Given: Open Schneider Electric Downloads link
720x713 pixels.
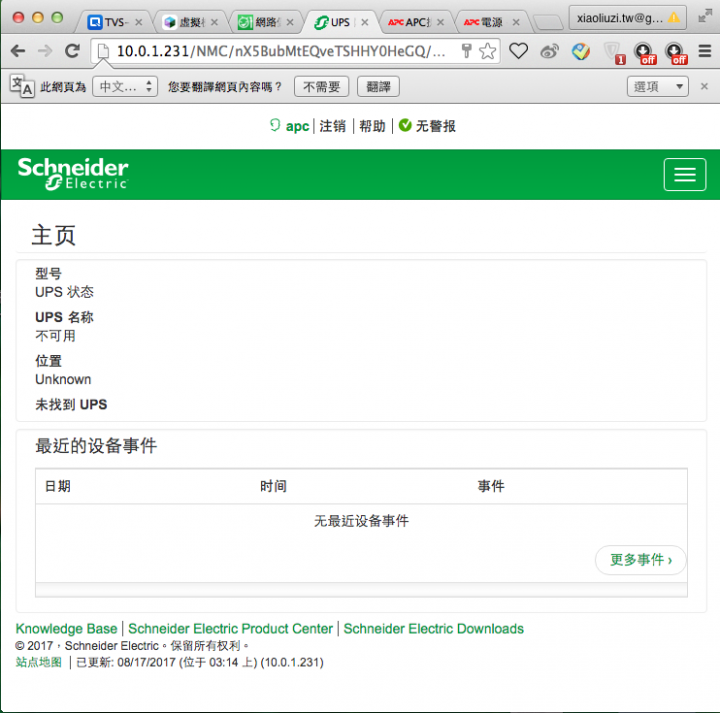Looking at the screenshot, I should pyautogui.click(x=433, y=628).
